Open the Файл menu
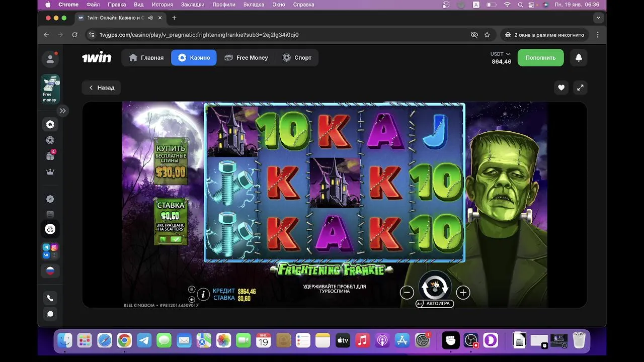The width and height of the screenshot is (644, 362). pos(93,5)
